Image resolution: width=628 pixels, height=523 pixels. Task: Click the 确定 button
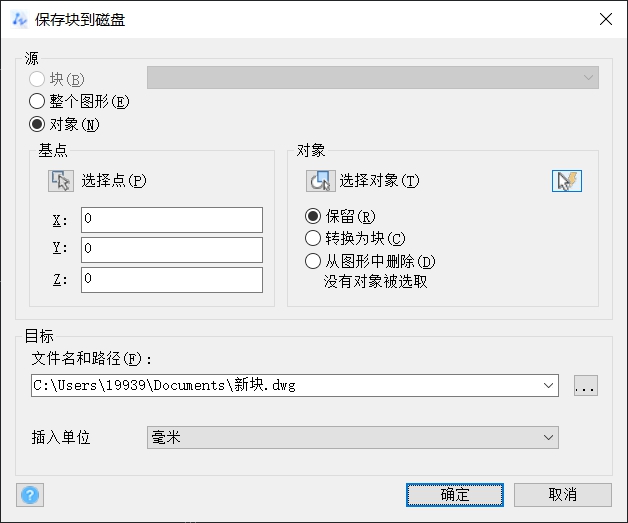point(454,495)
